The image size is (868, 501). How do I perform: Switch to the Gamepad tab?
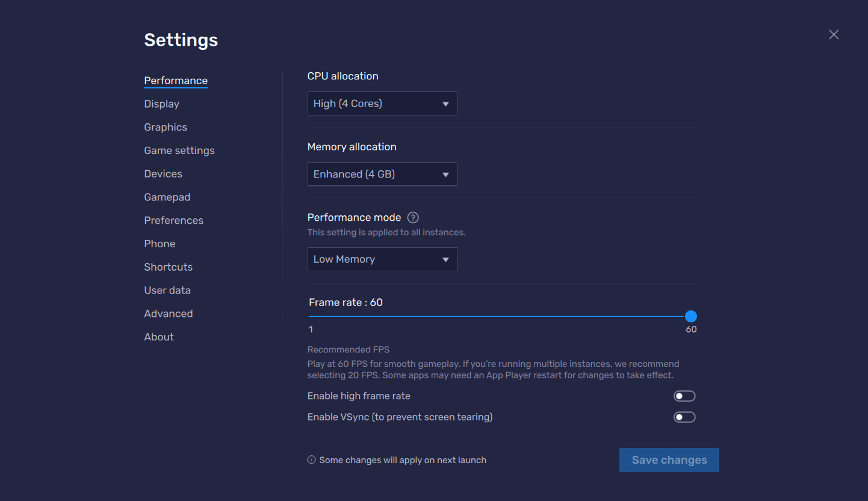coord(167,197)
